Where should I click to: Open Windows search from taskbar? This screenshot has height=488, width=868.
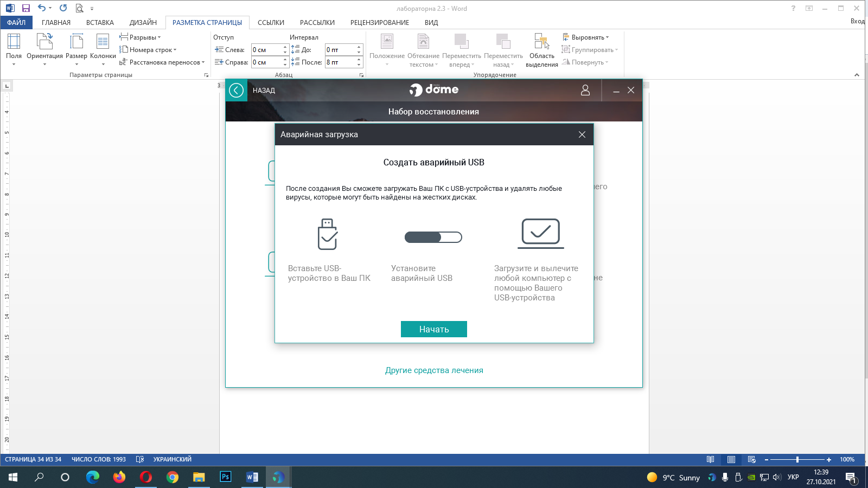pyautogui.click(x=39, y=477)
